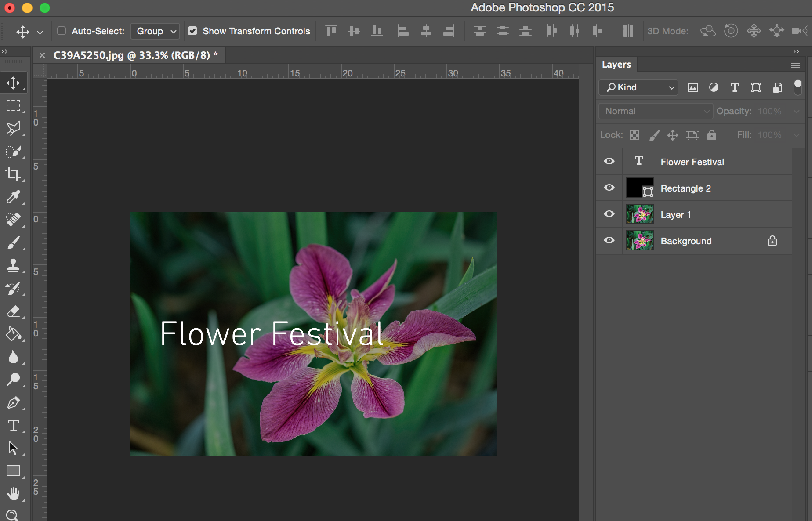Open the Layers panel menu
This screenshot has width=812, height=521.
(x=795, y=65)
